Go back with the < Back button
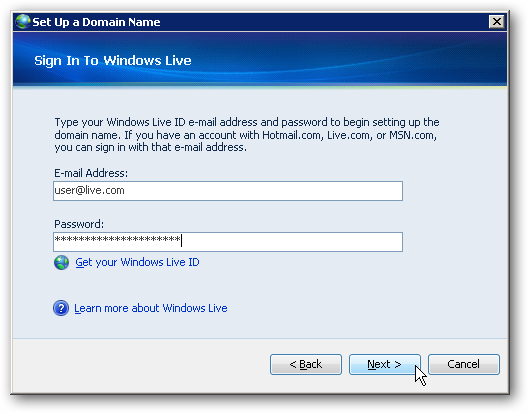The width and height of the screenshot is (528, 413). (306, 364)
